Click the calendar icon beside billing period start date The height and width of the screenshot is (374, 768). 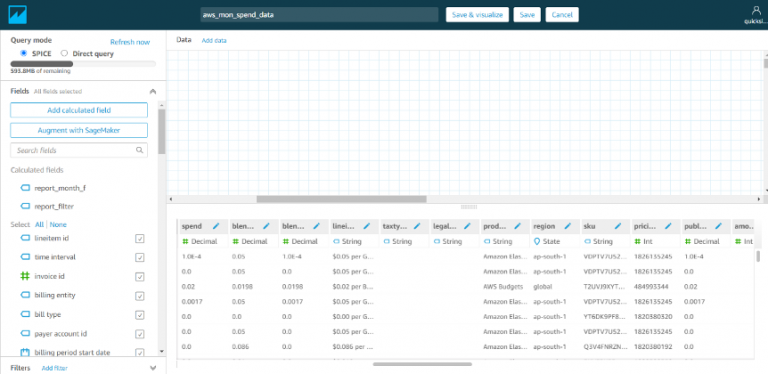(25, 352)
